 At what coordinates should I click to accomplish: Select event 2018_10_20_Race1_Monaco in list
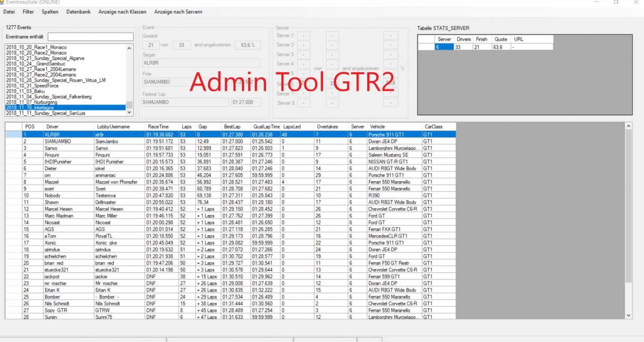point(36,47)
